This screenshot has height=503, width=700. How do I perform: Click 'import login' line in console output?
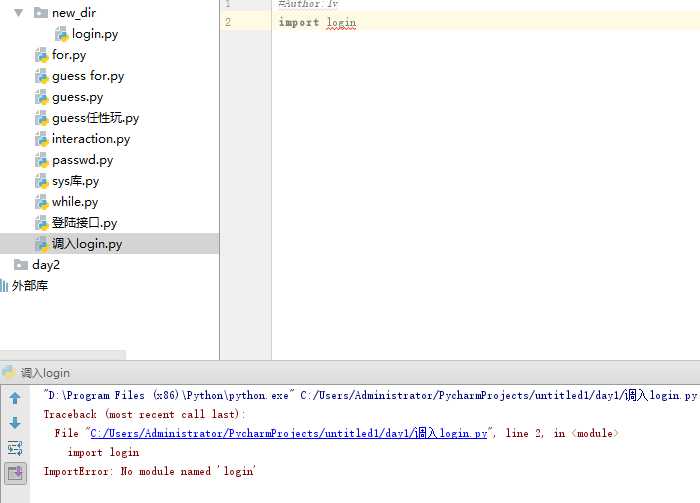(x=103, y=453)
